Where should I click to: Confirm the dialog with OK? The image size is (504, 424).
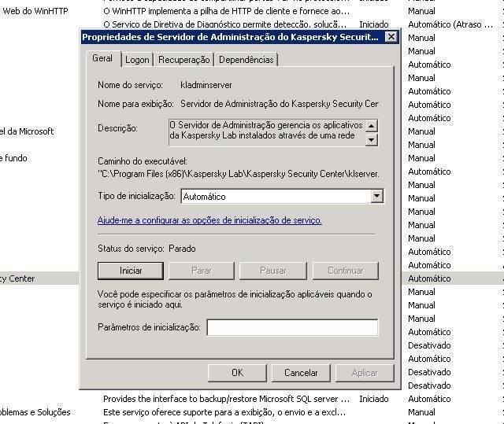coord(237,373)
